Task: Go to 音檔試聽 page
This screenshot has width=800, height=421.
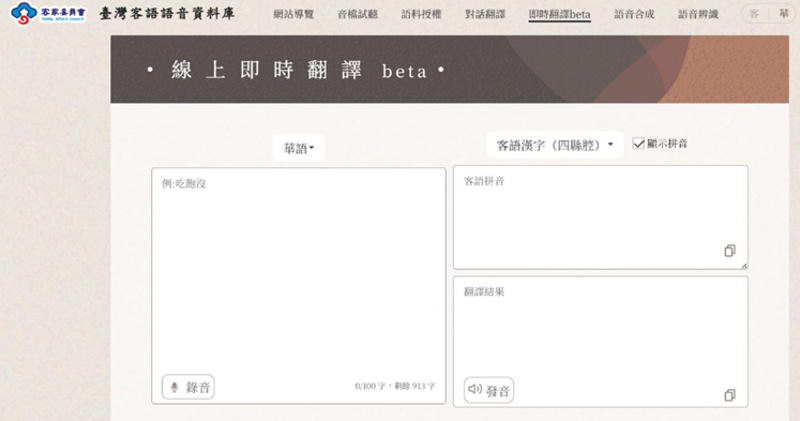Action: point(357,15)
